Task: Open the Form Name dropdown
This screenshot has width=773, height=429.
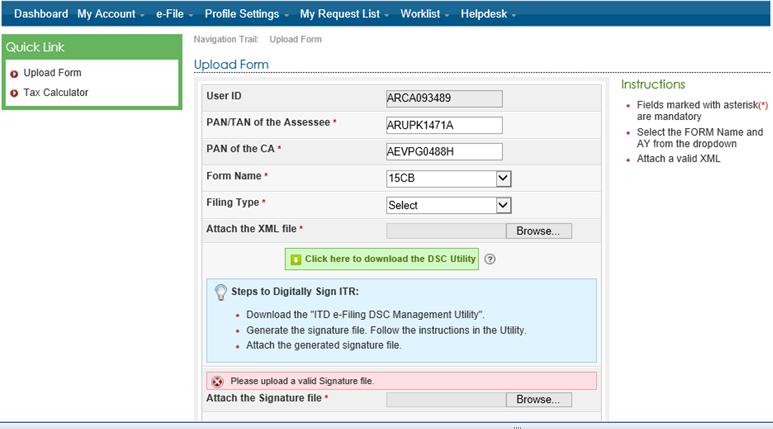Action: [448, 178]
